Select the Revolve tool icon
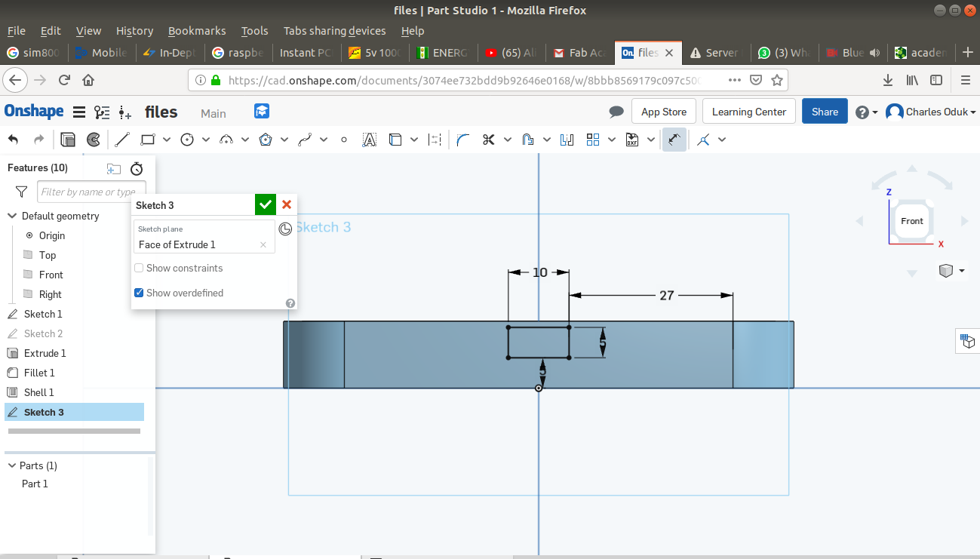The height and width of the screenshot is (559, 980). click(x=94, y=140)
